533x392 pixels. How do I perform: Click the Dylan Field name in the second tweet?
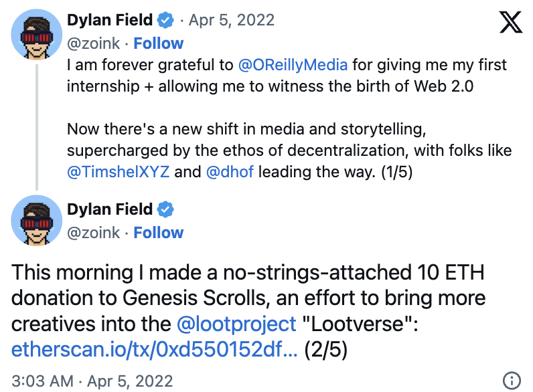pos(110,209)
